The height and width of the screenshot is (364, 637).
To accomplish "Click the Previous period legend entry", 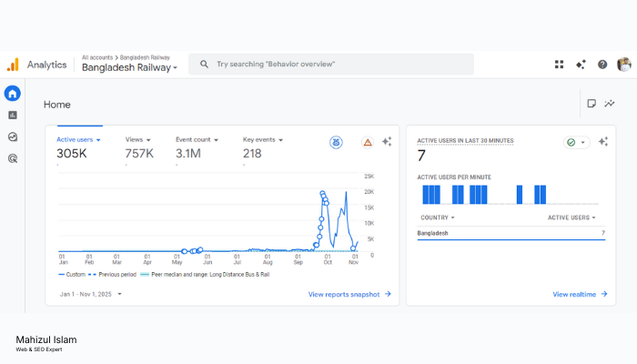I will (x=113, y=275).
